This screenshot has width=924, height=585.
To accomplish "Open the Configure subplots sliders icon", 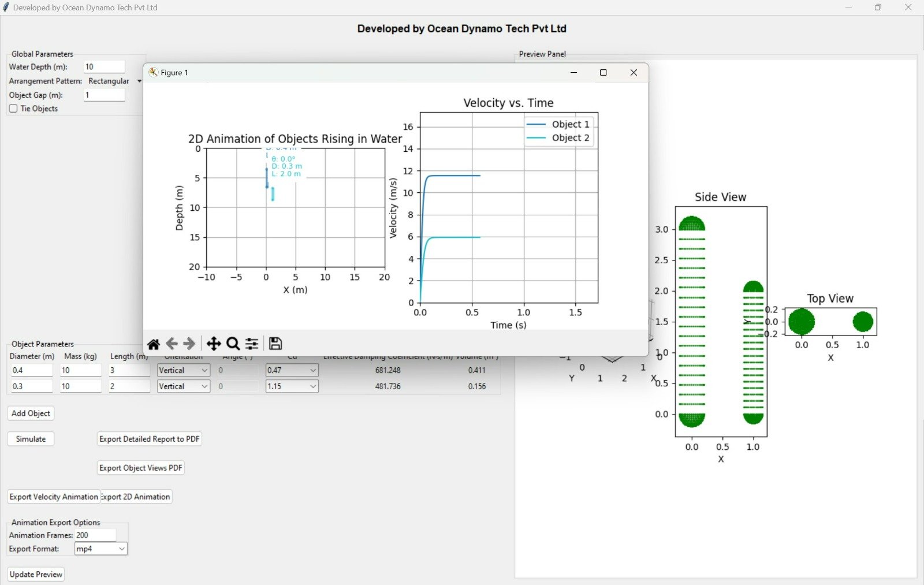I will click(x=252, y=344).
